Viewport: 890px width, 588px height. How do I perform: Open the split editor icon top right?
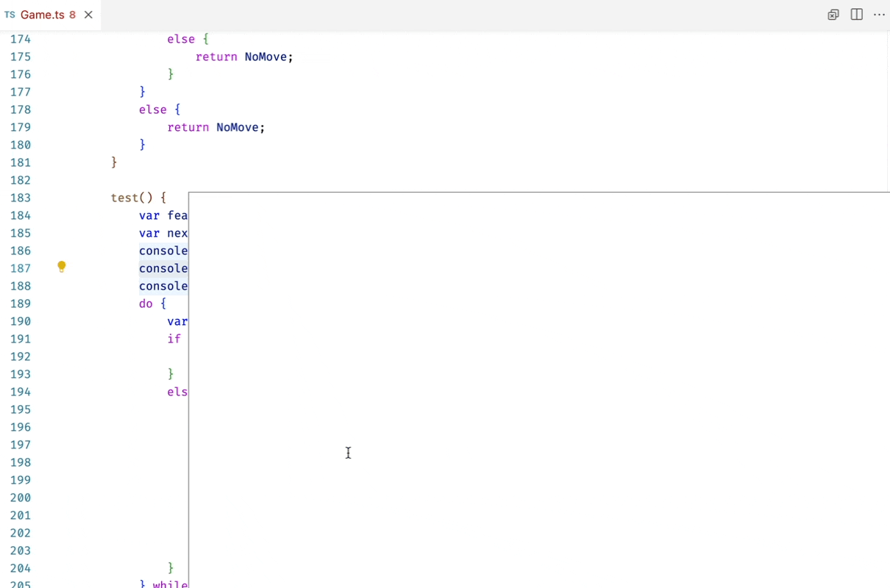coord(856,14)
